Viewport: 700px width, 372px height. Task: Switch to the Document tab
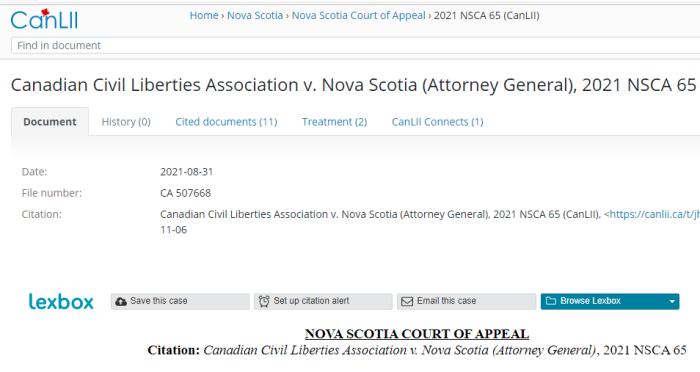pos(50,122)
